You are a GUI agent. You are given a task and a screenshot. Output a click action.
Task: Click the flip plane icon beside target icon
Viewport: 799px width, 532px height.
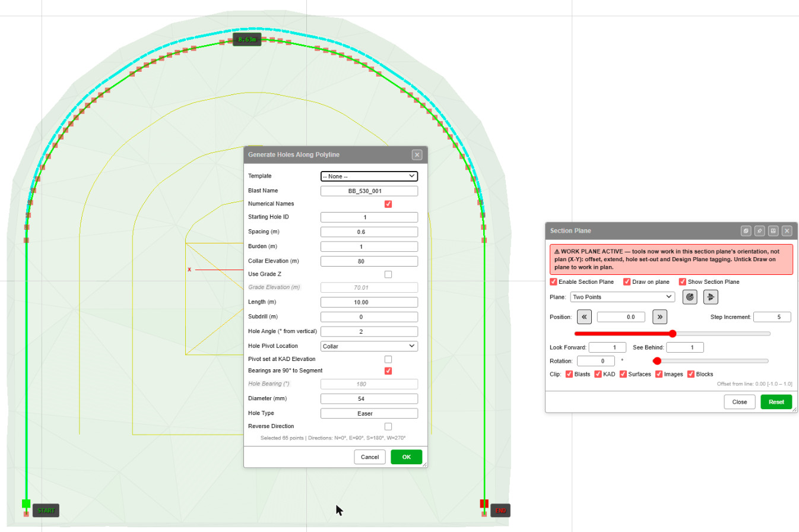(711, 297)
